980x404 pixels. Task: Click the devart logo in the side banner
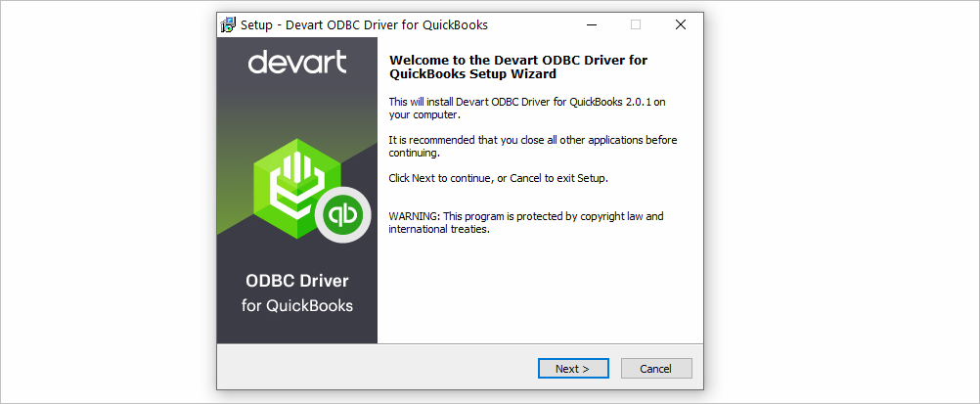297,63
